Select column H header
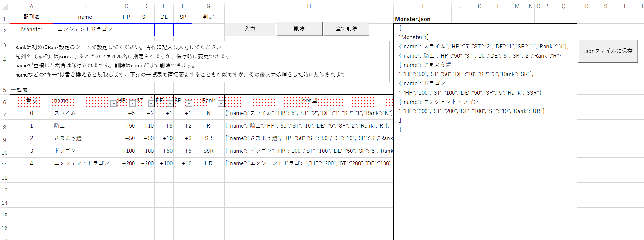The width and height of the screenshot is (644, 240). (309, 6)
